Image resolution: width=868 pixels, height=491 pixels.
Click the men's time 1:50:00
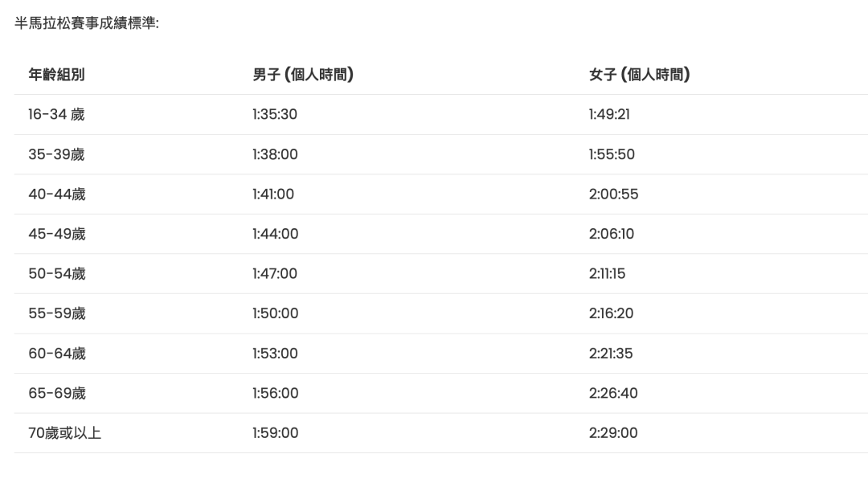(x=275, y=314)
